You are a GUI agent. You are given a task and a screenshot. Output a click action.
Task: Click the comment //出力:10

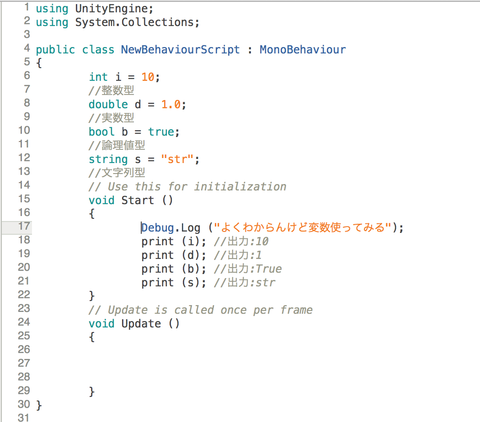(241, 241)
